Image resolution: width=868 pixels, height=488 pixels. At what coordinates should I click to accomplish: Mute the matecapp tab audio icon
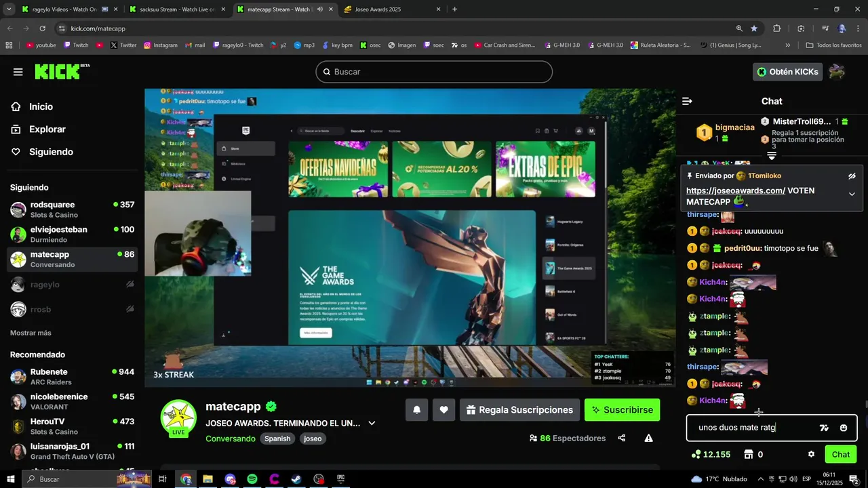tap(319, 9)
